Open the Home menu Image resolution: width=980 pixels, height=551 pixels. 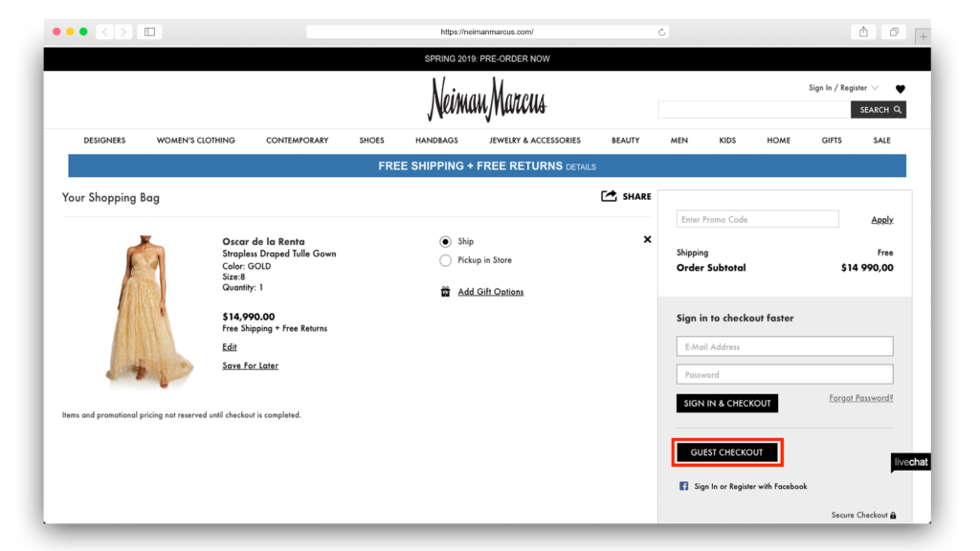[x=778, y=141]
